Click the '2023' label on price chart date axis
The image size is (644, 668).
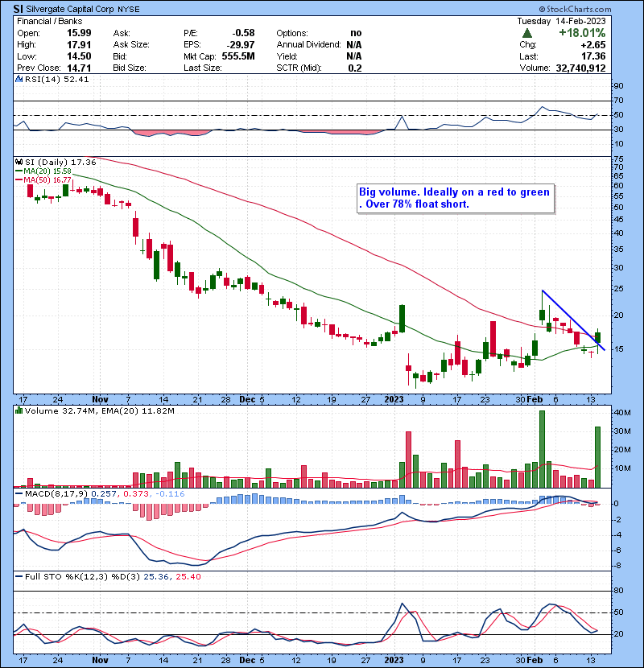point(394,400)
